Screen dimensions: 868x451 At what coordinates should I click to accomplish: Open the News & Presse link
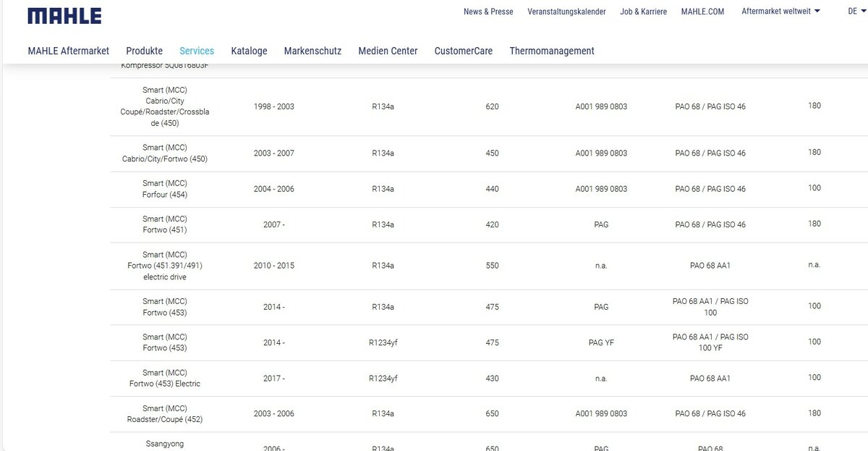[488, 12]
